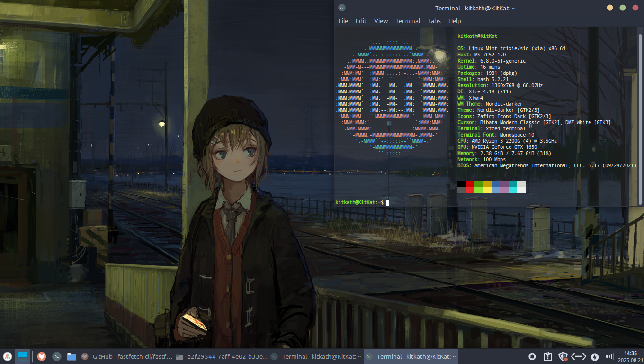Click terminal icon in window title bar

click(x=342, y=8)
